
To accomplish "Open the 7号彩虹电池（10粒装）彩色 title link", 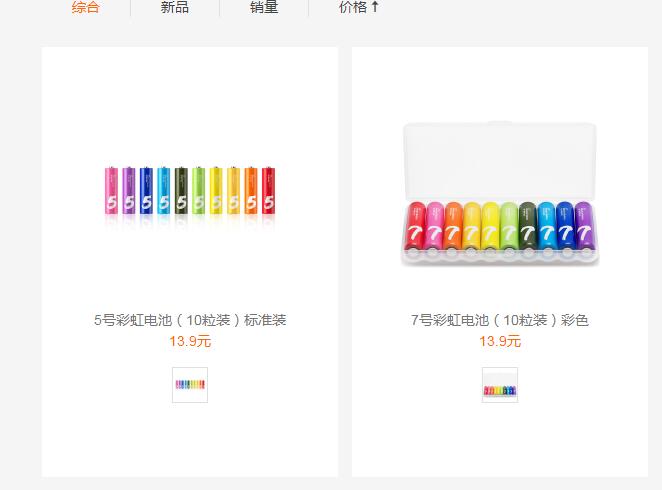I will pos(499,321).
